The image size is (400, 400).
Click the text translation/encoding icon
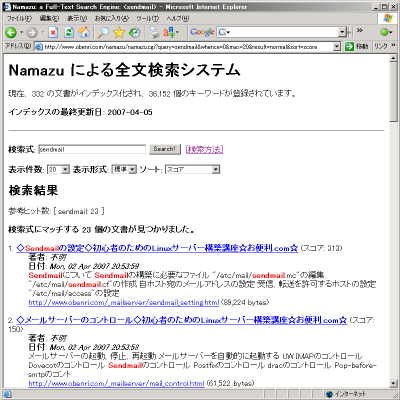pos(169,32)
